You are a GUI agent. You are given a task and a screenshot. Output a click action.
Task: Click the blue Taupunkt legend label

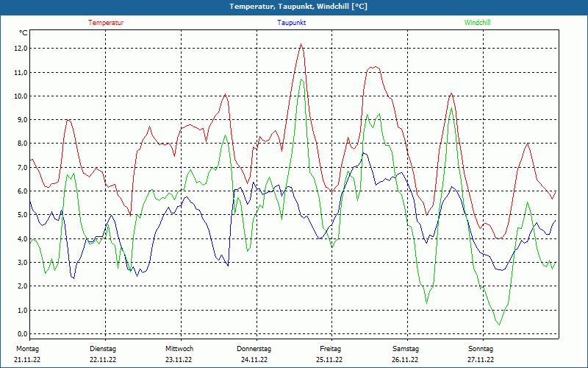pos(291,23)
